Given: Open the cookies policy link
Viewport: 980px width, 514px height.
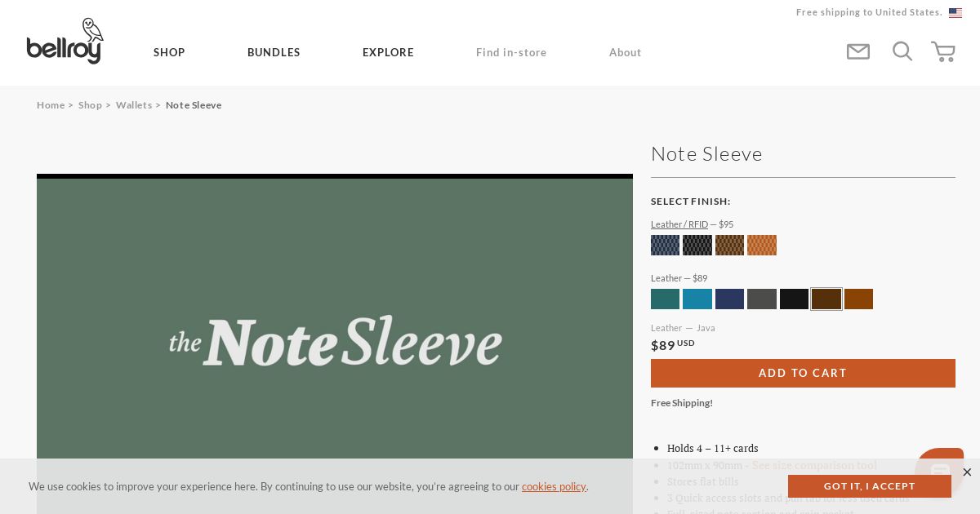Looking at the screenshot, I should pyautogui.click(x=554, y=486).
